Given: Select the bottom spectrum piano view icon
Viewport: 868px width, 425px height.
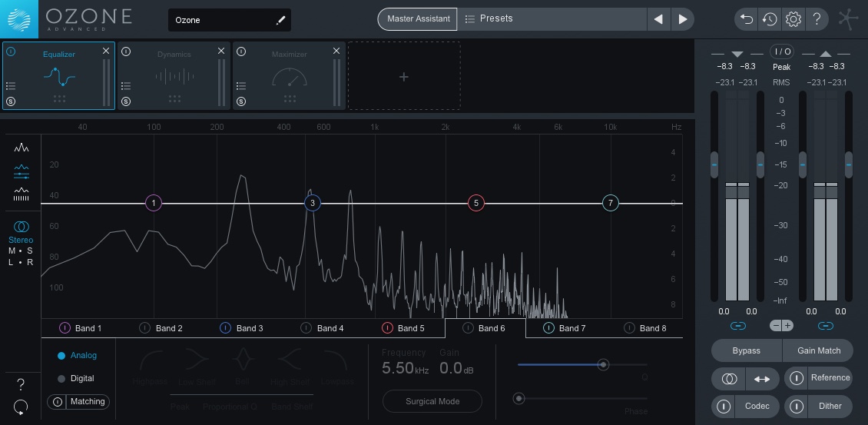Looking at the screenshot, I should click(22, 194).
